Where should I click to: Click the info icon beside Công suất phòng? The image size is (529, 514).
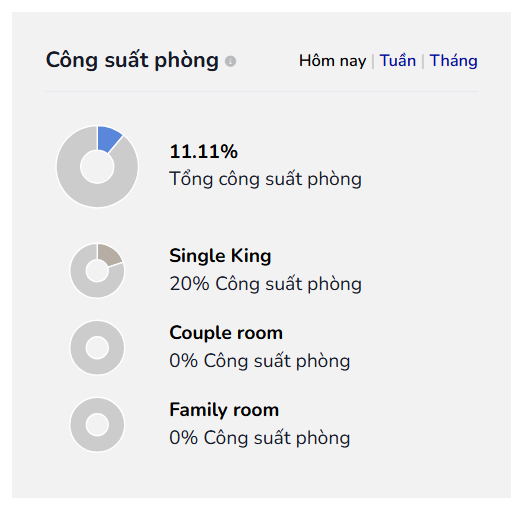coord(233,62)
